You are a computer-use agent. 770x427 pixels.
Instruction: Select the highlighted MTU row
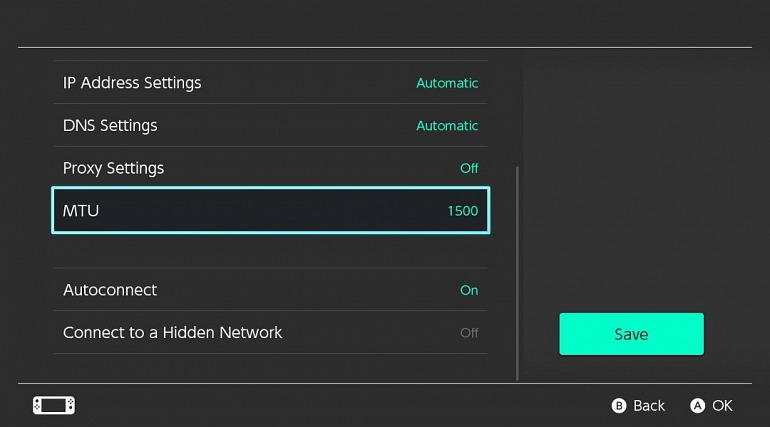click(x=271, y=211)
